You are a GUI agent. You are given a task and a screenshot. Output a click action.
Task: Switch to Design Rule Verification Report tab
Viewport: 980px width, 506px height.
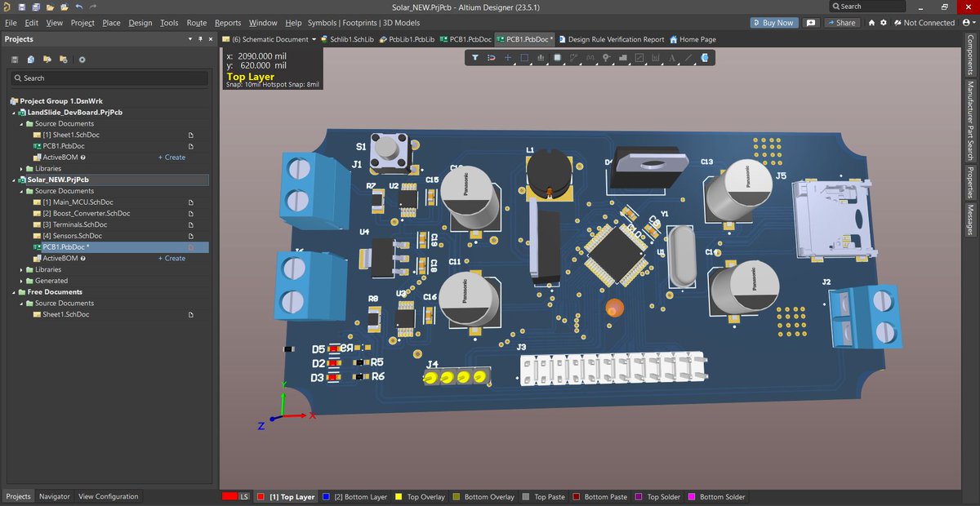pos(611,39)
